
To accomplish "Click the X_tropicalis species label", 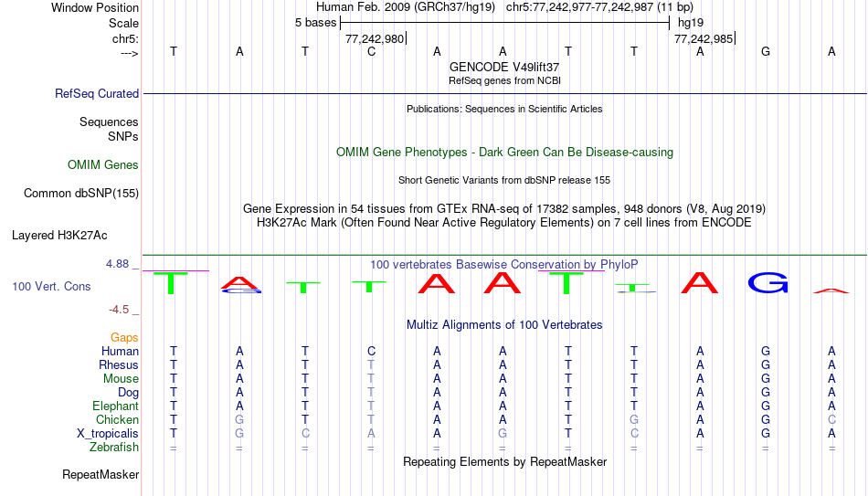I will coord(108,434).
